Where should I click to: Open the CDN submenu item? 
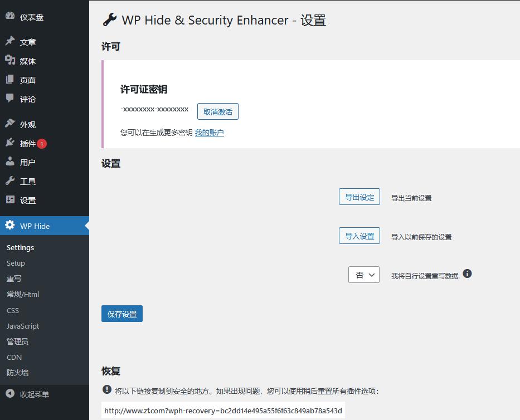(14, 358)
